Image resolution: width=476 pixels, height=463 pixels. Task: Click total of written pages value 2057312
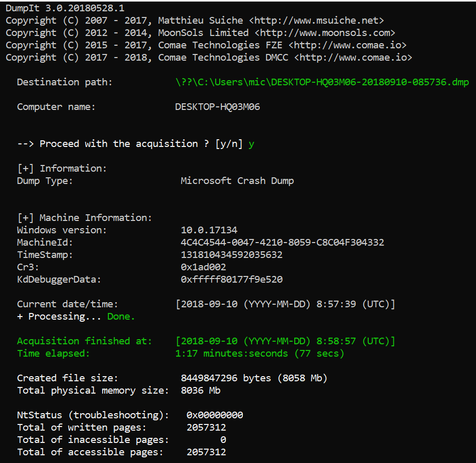click(206, 428)
